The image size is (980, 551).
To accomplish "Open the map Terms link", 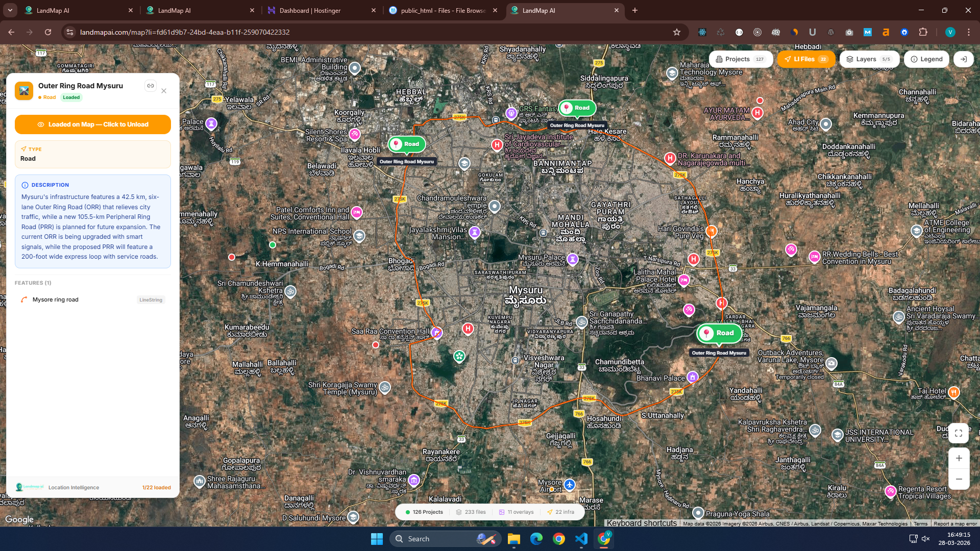I will [x=920, y=524].
